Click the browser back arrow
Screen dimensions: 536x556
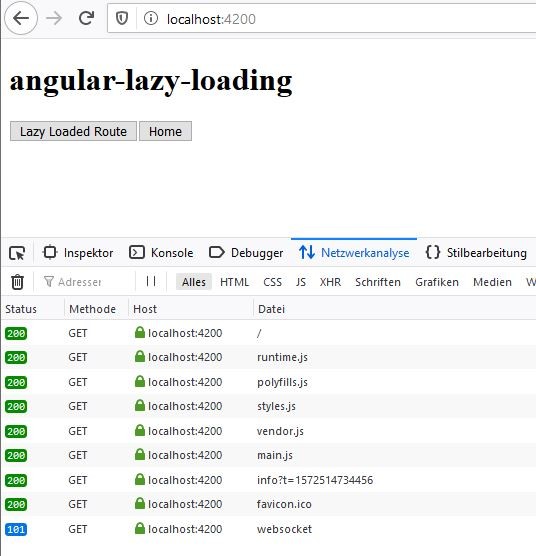tap(21, 18)
